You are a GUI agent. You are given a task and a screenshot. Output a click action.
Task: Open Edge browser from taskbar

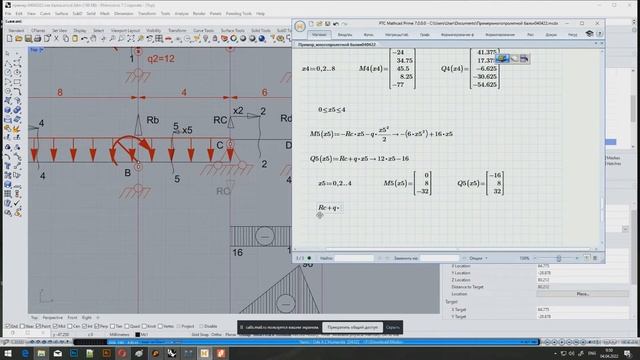25,353
